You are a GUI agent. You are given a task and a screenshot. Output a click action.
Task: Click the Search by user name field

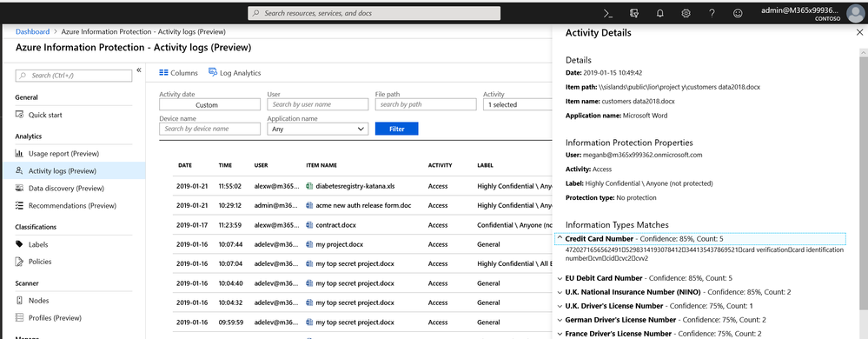(318, 104)
